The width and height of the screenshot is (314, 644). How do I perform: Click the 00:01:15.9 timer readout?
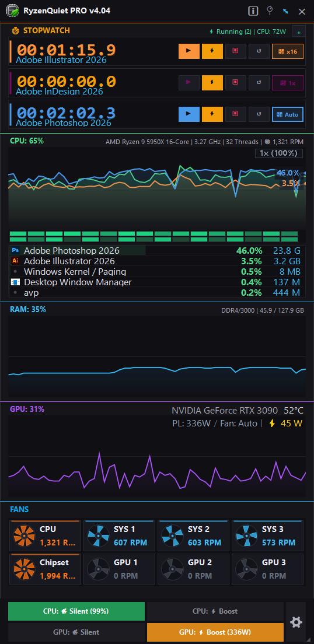coord(66,49)
